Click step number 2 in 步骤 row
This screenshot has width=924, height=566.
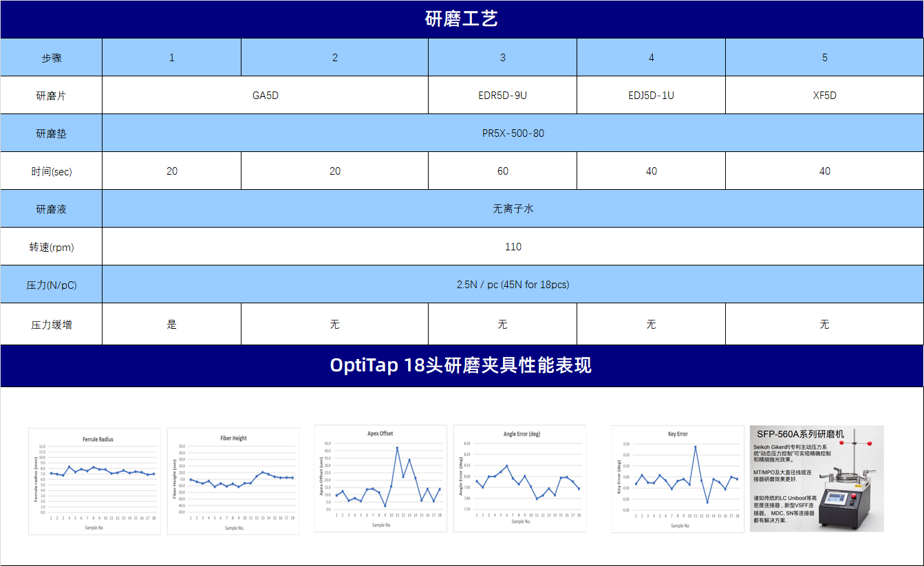click(335, 58)
